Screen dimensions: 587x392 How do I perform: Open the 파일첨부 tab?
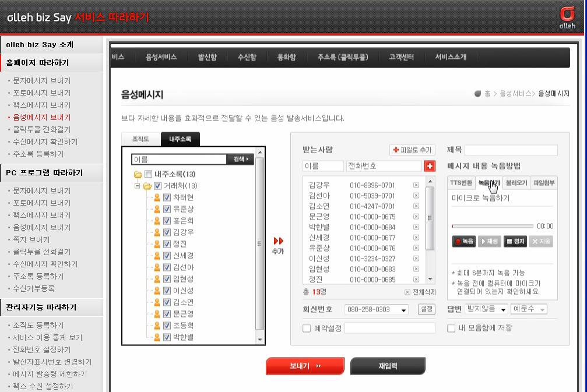click(544, 183)
